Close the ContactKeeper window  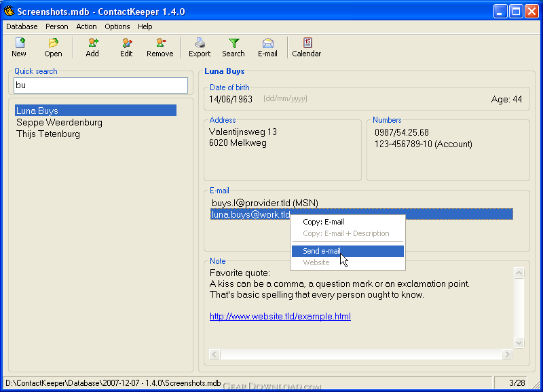click(x=531, y=12)
